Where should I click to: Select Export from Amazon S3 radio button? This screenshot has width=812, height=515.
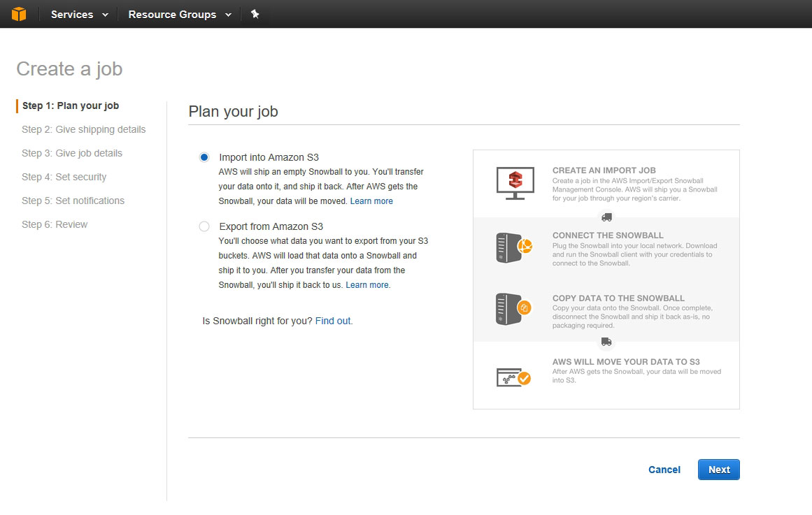204,226
